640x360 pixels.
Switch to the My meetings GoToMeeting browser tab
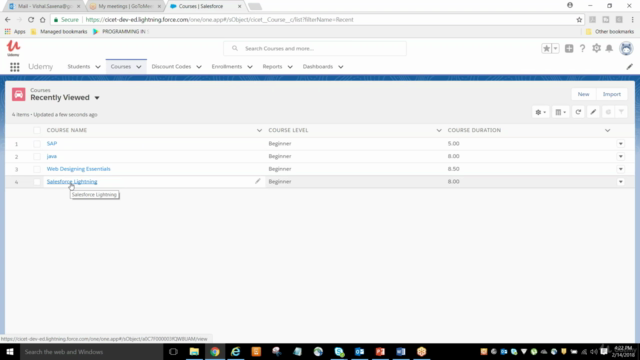[125, 6]
